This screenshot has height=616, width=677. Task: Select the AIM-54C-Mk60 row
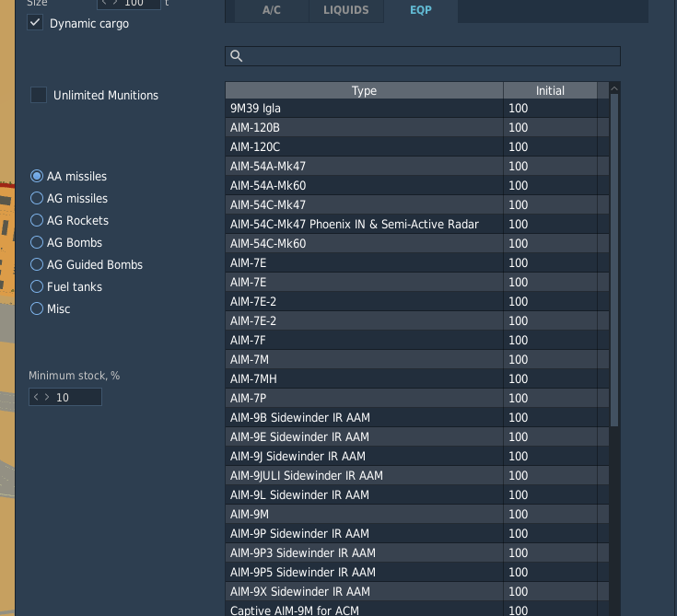point(417,243)
